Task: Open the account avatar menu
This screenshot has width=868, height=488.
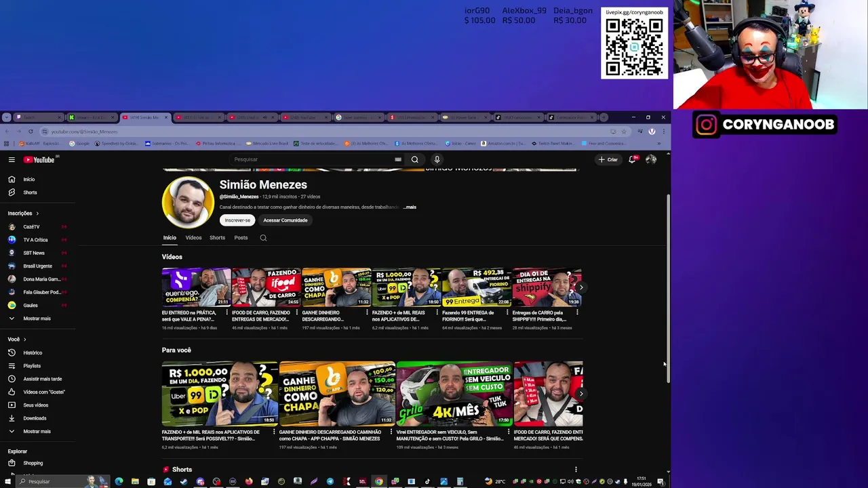Action: [x=651, y=160]
